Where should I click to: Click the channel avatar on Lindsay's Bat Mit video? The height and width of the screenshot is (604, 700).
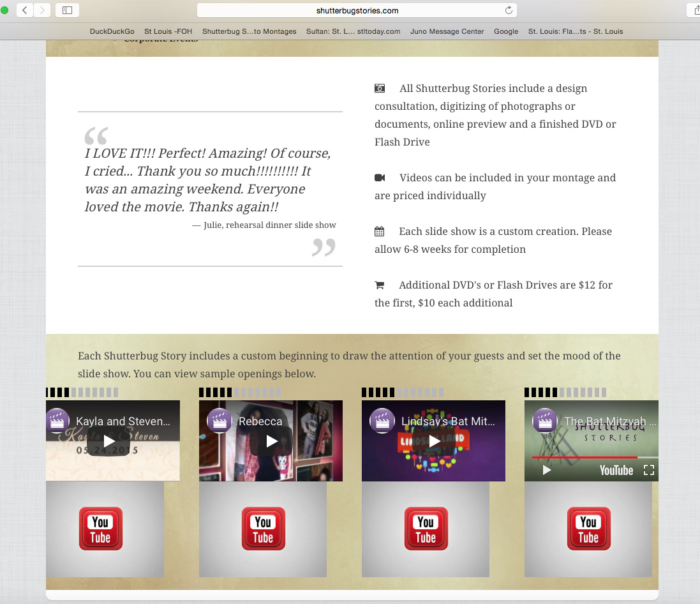[x=382, y=421]
